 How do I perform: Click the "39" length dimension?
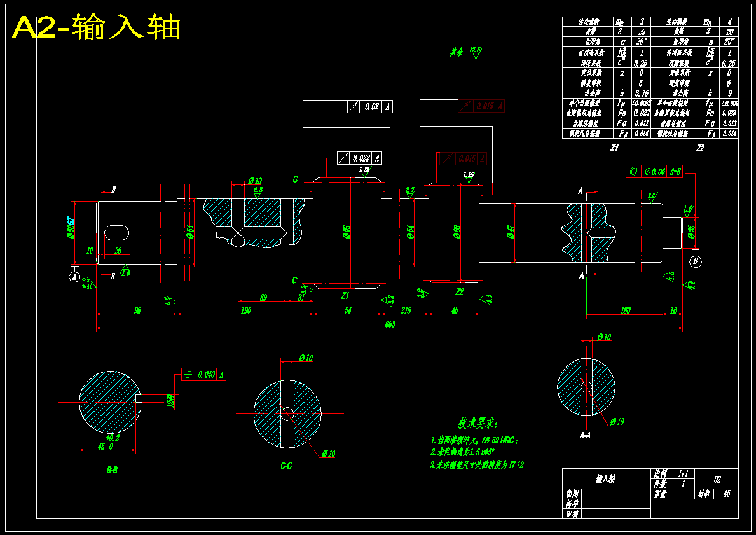[263, 298]
